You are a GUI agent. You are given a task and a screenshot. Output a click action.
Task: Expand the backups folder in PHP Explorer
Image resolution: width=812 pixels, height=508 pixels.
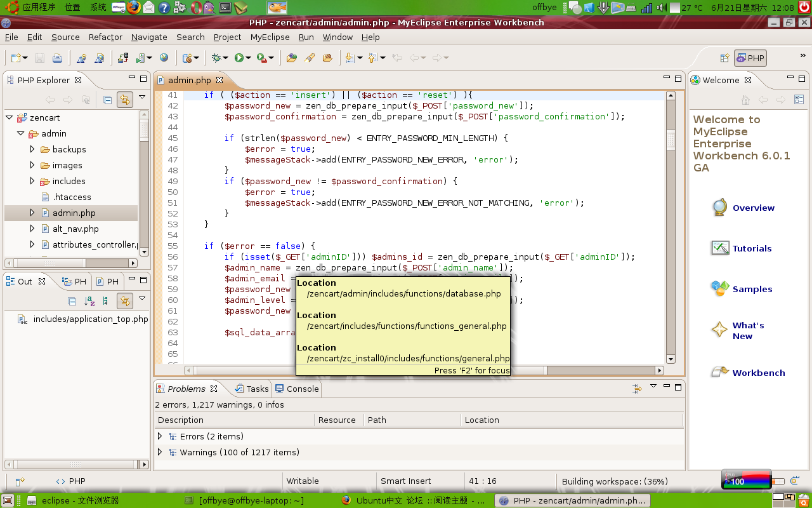click(x=32, y=149)
